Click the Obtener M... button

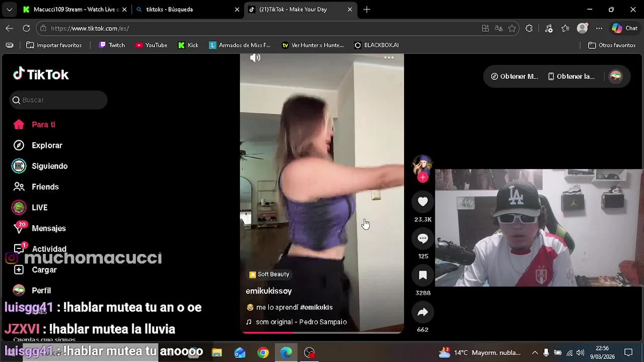pyautogui.click(x=515, y=76)
